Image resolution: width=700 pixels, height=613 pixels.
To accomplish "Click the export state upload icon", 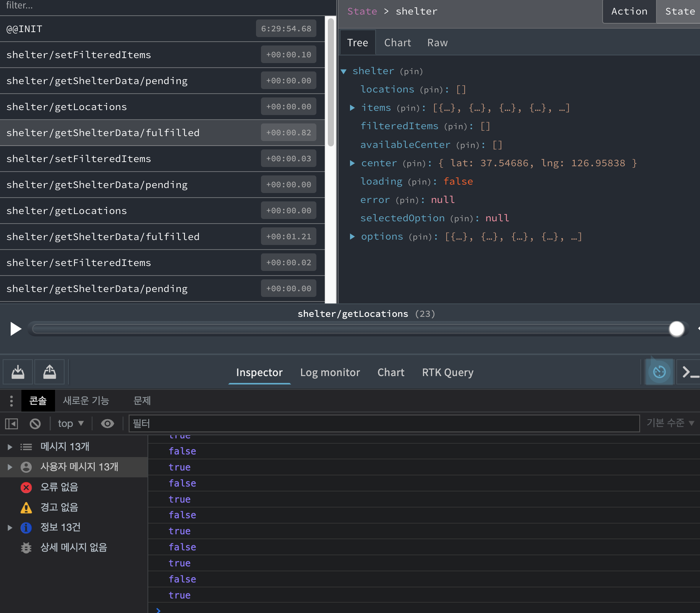I will tap(50, 372).
